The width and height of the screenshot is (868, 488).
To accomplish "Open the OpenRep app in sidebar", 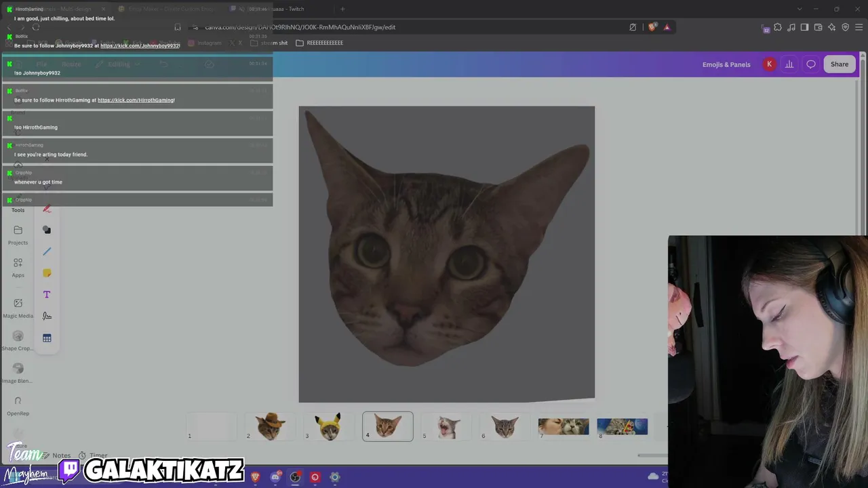I will 18,406.
